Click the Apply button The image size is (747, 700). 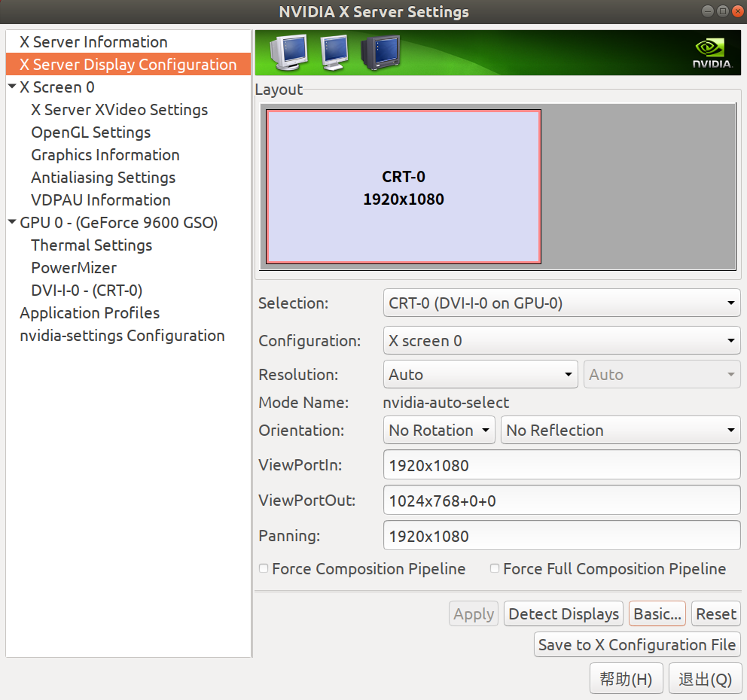click(x=474, y=613)
